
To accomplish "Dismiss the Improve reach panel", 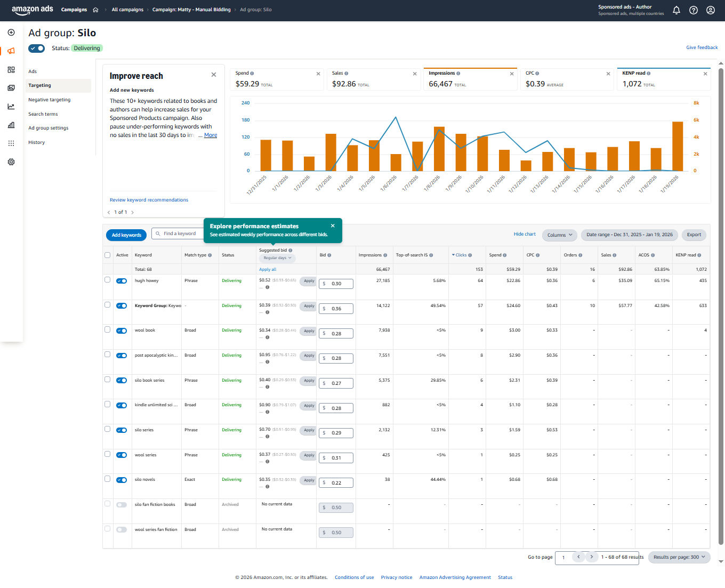I will 214,75.
